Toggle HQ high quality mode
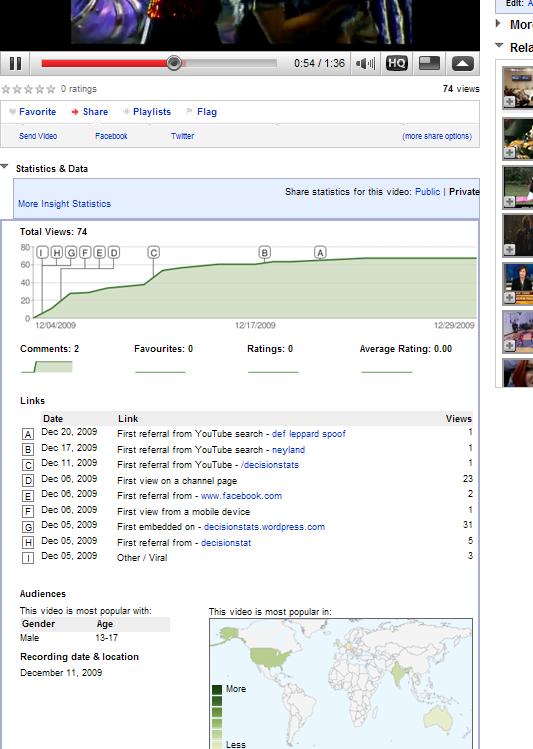 396,63
